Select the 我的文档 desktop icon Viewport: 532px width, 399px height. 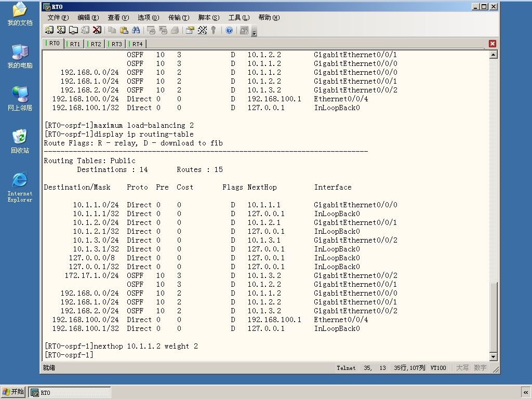pyautogui.click(x=20, y=14)
